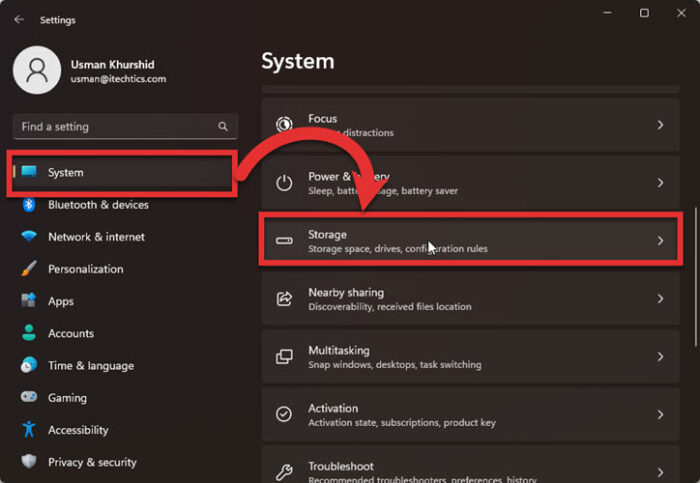
Task: Click the back arrow in Settings header
Action: click(x=19, y=19)
